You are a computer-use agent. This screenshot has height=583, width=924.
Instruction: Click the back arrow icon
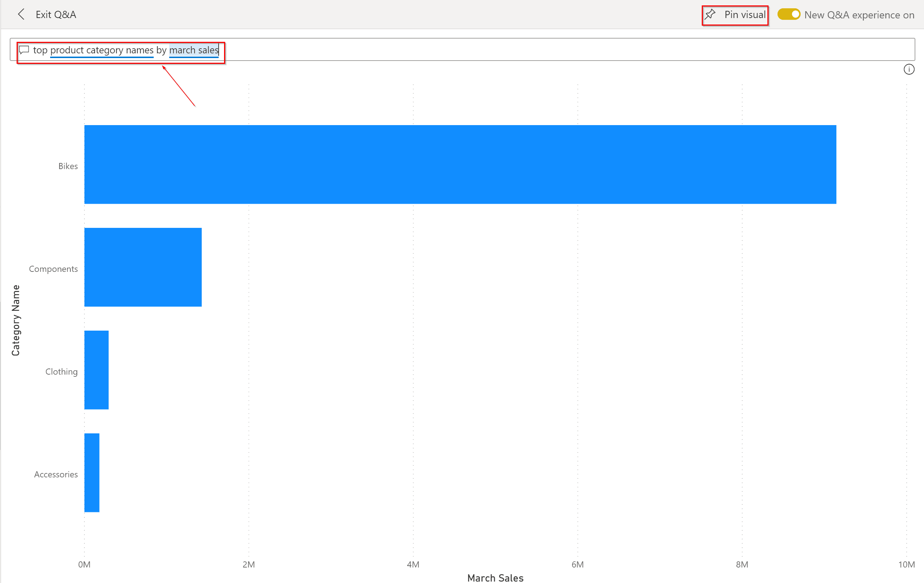click(x=22, y=14)
